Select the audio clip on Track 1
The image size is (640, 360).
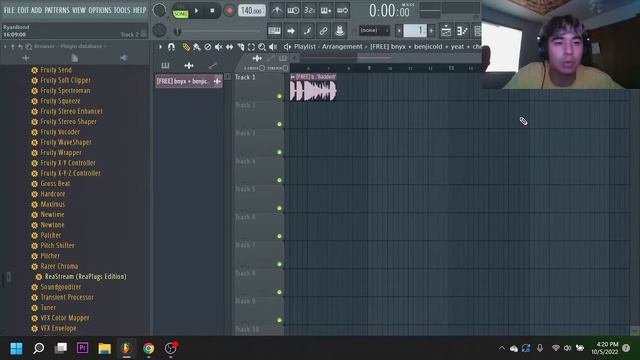(313, 87)
